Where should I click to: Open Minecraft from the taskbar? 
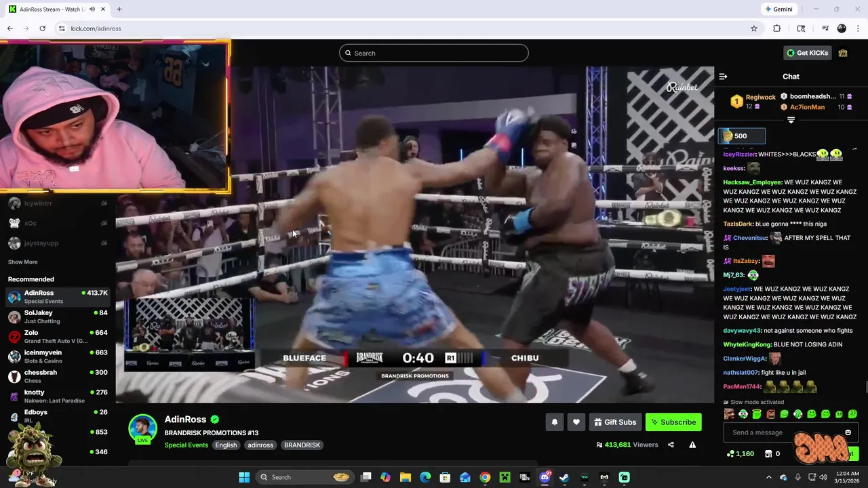click(x=505, y=477)
